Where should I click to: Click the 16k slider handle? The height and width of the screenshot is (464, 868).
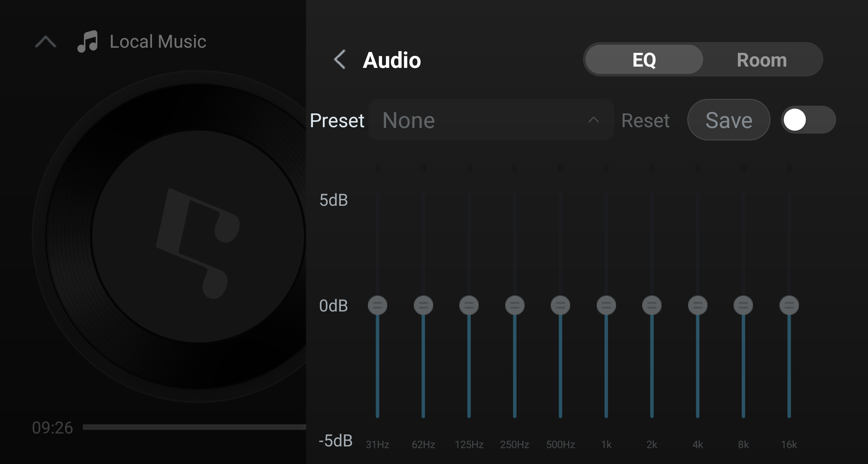(789, 305)
